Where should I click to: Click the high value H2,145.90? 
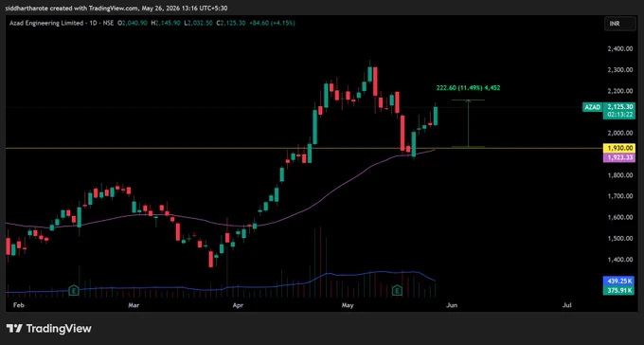pyautogui.click(x=166, y=24)
